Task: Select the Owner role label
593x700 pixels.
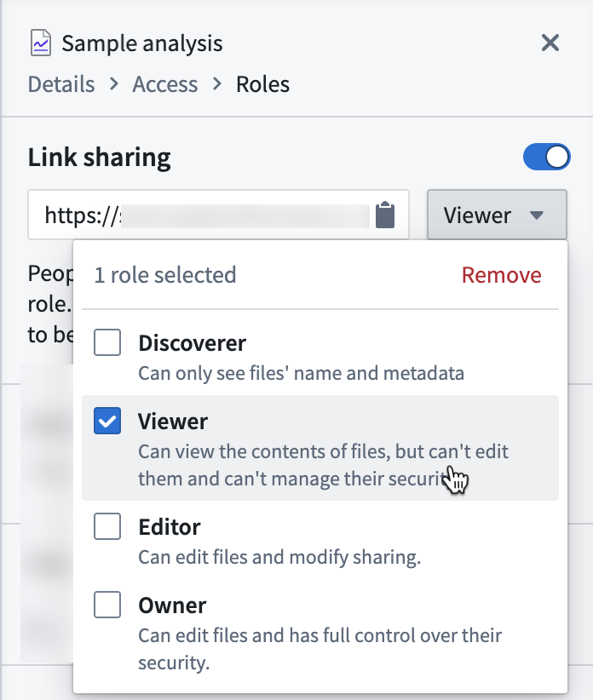Action: [172, 605]
